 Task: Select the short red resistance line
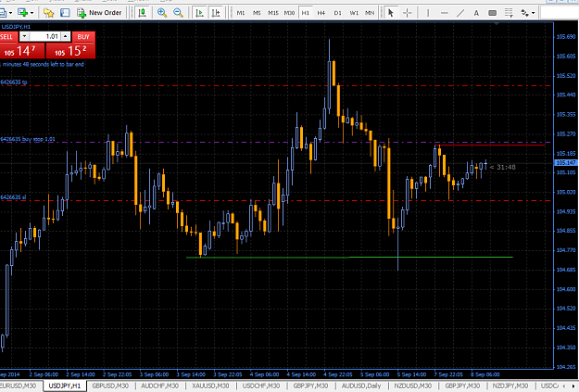490,145
